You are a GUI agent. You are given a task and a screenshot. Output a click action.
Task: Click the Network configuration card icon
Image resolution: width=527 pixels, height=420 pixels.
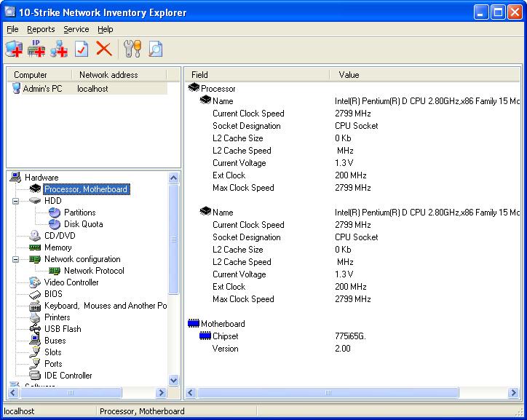[x=35, y=259]
